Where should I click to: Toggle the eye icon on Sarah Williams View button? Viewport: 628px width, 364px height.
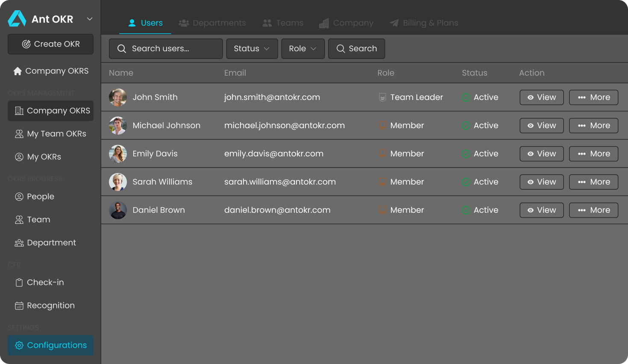click(532, 182)
